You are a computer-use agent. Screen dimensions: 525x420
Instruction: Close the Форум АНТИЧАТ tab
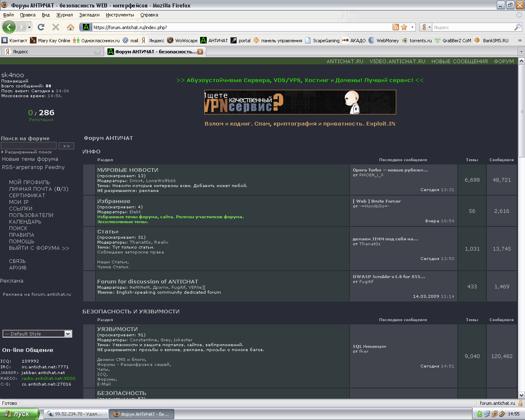pos(200,52)
